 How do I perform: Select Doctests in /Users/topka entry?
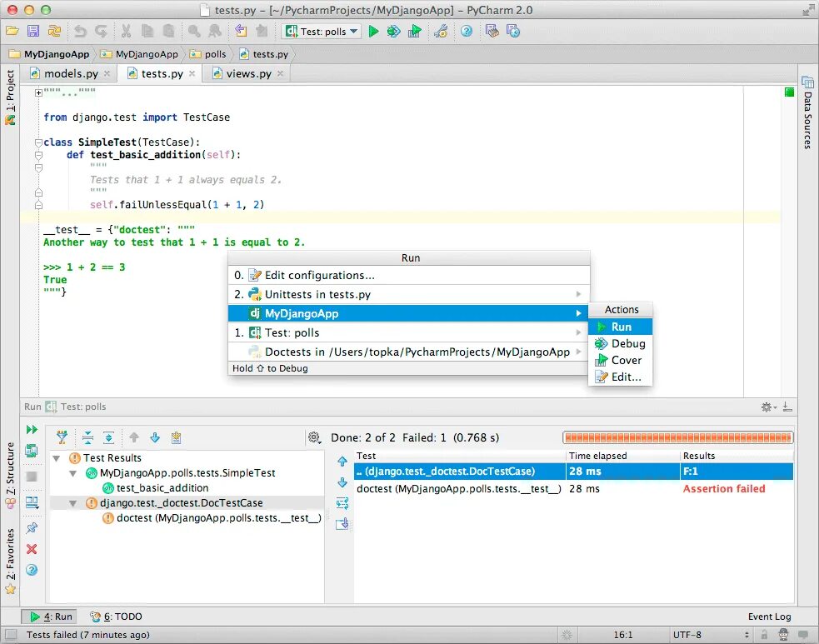[409, 352]
